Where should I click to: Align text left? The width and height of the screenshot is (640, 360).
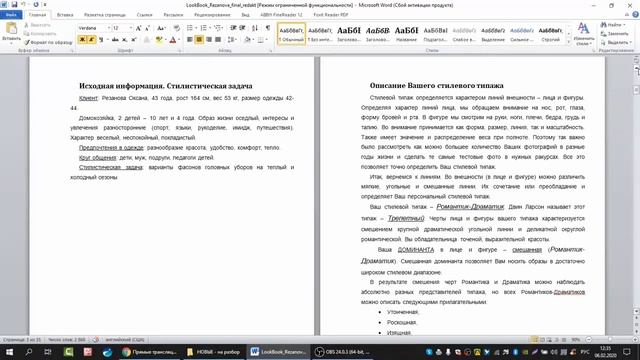click(x=189, y=40)
